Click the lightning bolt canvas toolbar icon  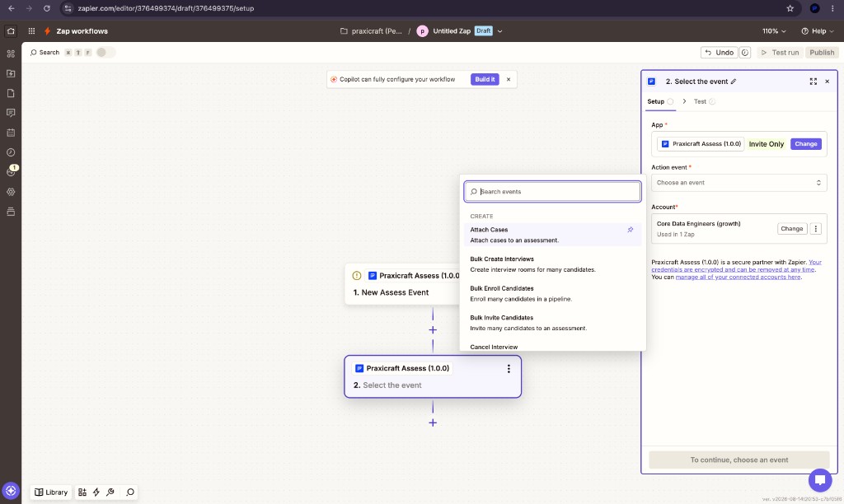pyautogui.click(x=96, y=492)
